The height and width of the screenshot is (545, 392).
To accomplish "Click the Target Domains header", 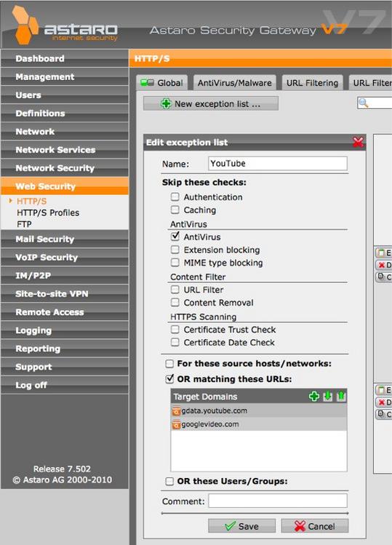I will 259,397.
